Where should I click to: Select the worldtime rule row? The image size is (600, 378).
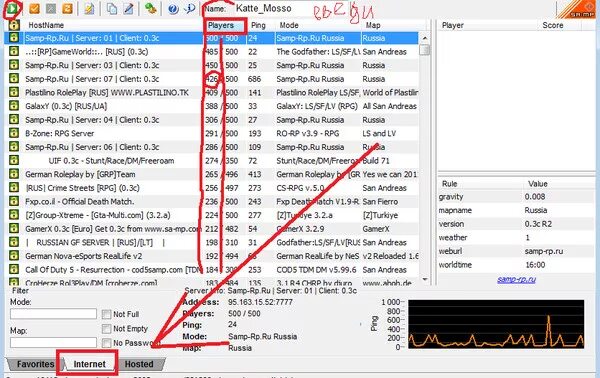point(516,265)
